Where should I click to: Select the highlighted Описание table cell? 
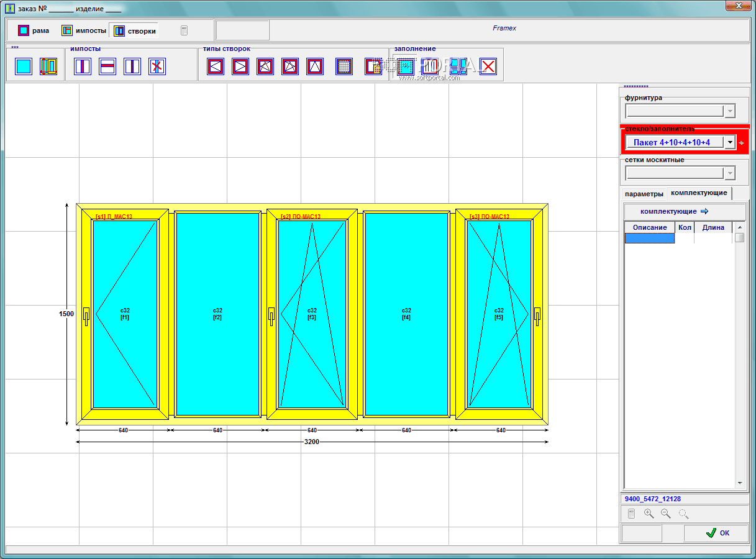coord(650,238)
